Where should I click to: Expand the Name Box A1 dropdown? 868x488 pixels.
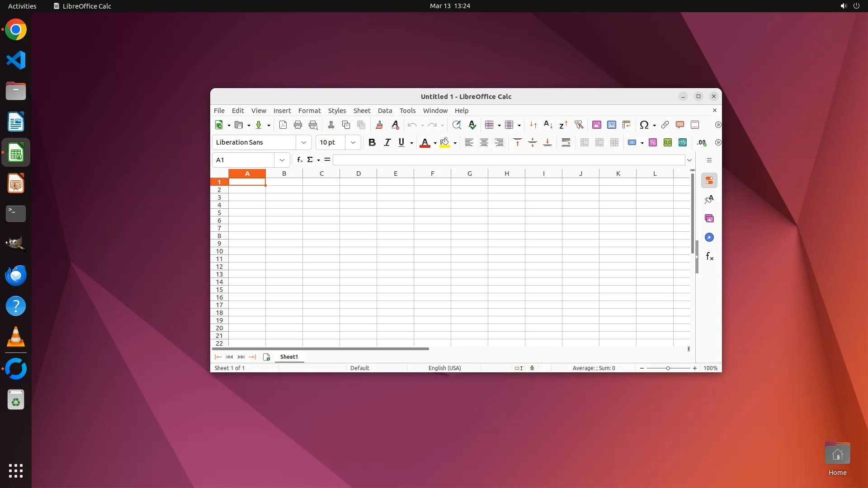click(x=282, y=160)
